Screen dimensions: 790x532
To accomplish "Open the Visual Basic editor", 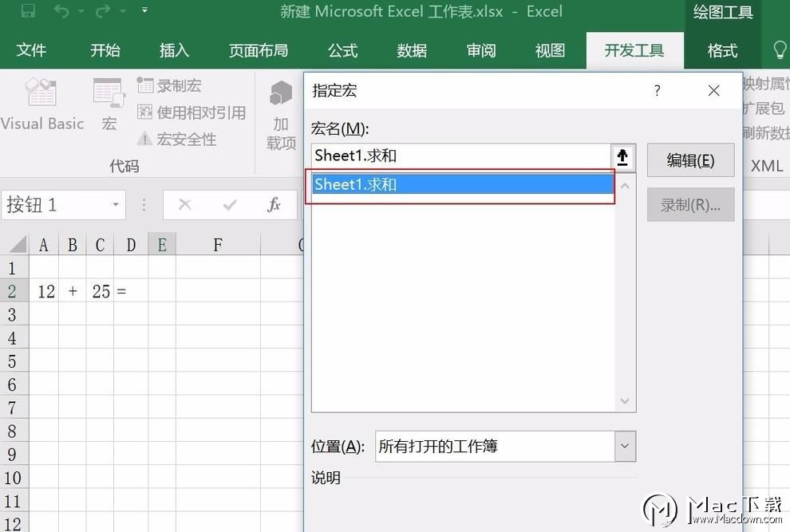I will tap(41, 104).
